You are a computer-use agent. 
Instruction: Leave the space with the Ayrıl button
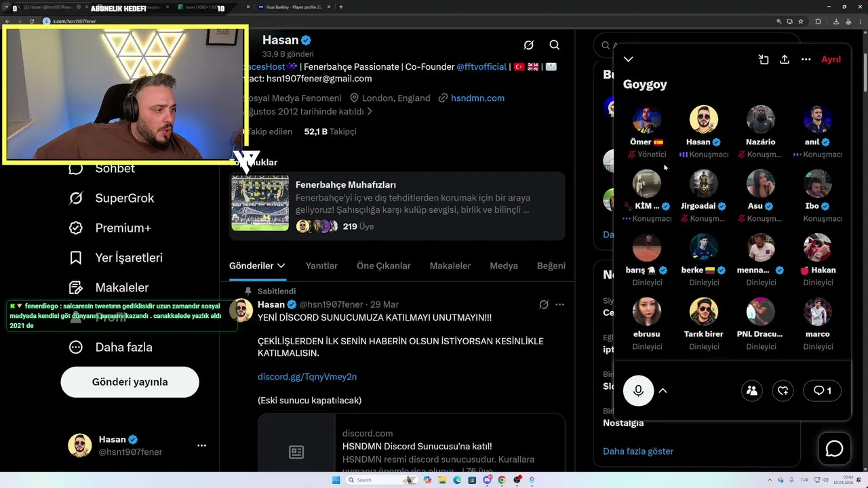(831, 60)
